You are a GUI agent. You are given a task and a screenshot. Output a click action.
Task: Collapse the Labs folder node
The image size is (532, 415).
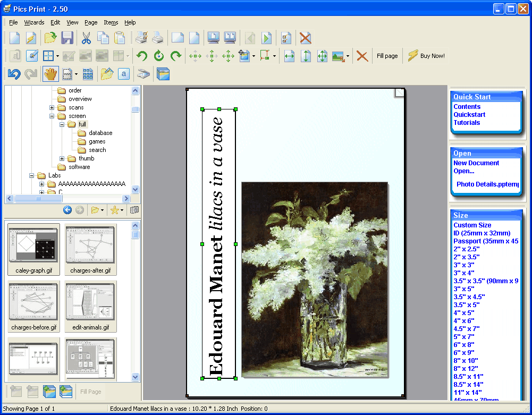(x=32, y=175)
